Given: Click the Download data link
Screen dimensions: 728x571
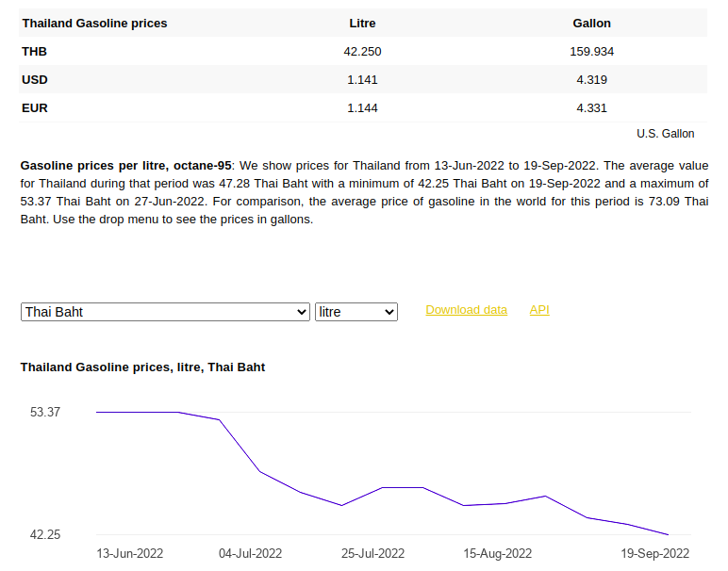Looking at the screenshot, I should click(466, 310).
